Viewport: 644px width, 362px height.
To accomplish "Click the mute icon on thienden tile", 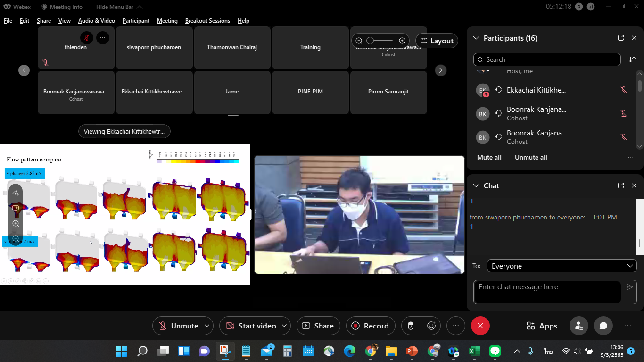I will [87, 38].
